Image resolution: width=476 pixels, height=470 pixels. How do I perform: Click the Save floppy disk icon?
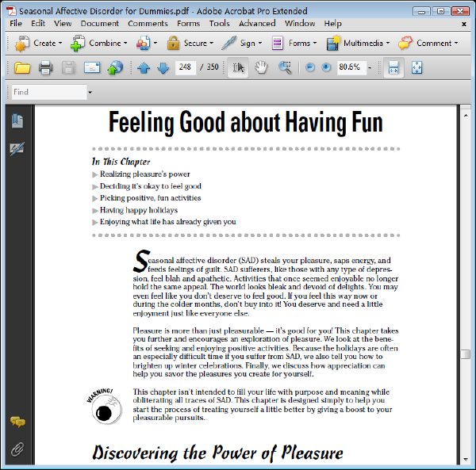click(68, 67)
